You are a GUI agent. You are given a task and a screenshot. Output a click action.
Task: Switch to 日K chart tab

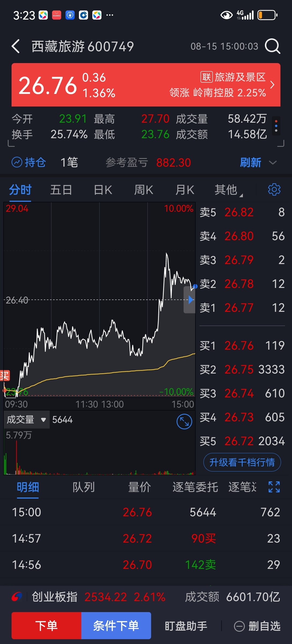tap(103, 190)
